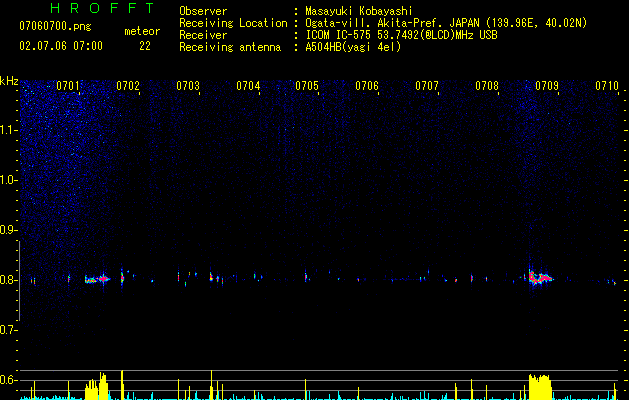Click the observer name Masayuki Kobayashi
This screenshot has height=400, width=629.
click(x=359, y=11)
